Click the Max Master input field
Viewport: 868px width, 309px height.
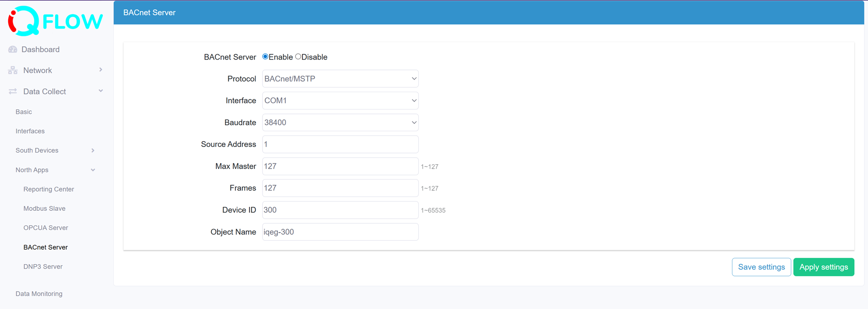[340, 166]
